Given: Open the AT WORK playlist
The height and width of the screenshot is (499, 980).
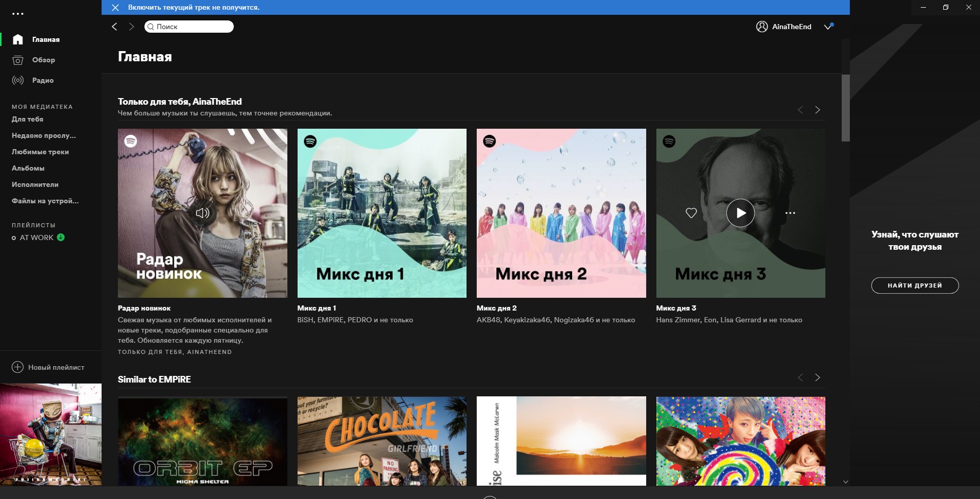Looking at the screenshot, I should [x=36, y=237].
